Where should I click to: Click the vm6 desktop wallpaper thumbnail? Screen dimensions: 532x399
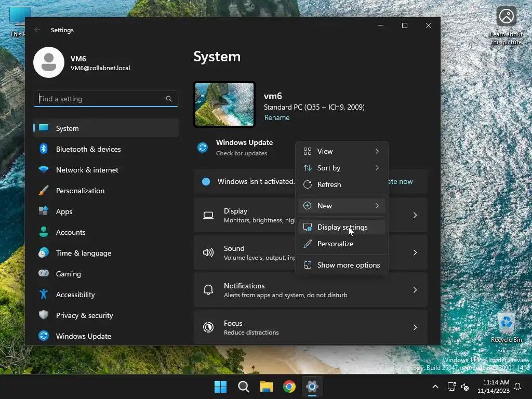(x=224, y=104)
